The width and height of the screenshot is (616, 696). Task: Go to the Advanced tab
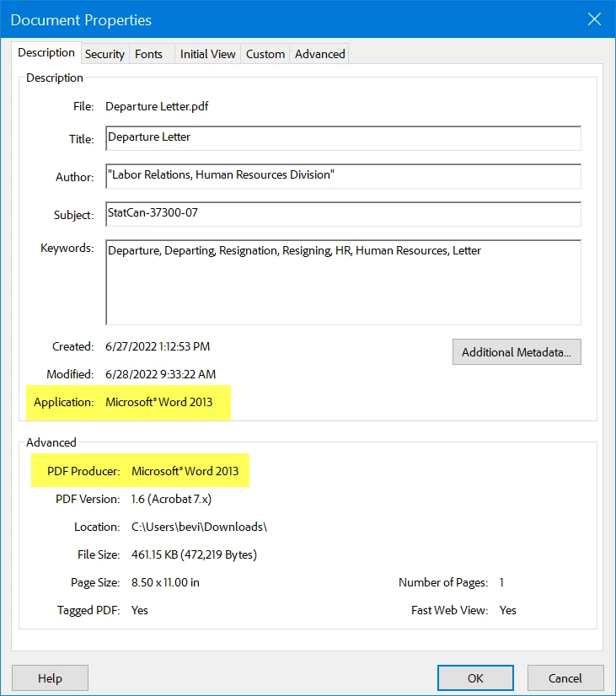(319, 54)
